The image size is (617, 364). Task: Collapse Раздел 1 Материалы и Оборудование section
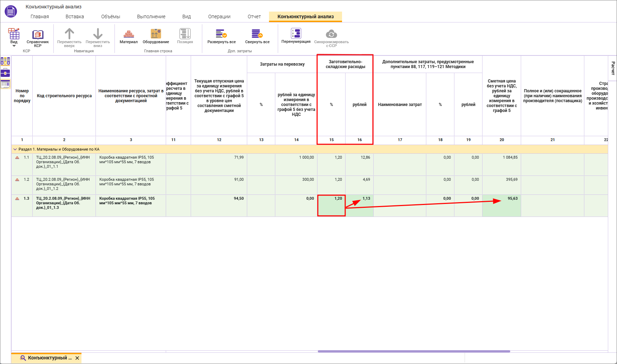click(x=15, y=149)
